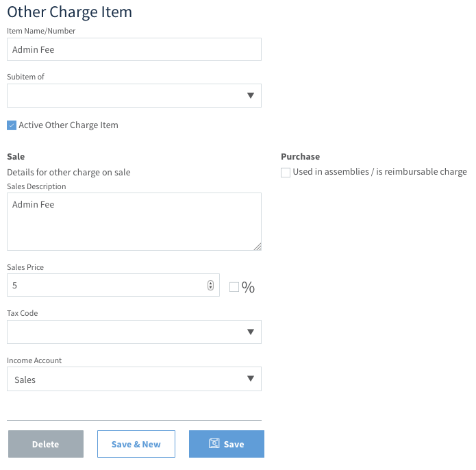The image size is (476, 470).
Task: Click the Save button with disk icon
Action: [x=227, y=443]
